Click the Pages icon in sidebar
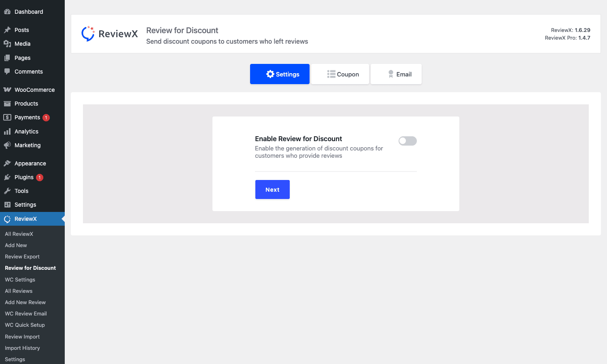 [x=7, y=58]
